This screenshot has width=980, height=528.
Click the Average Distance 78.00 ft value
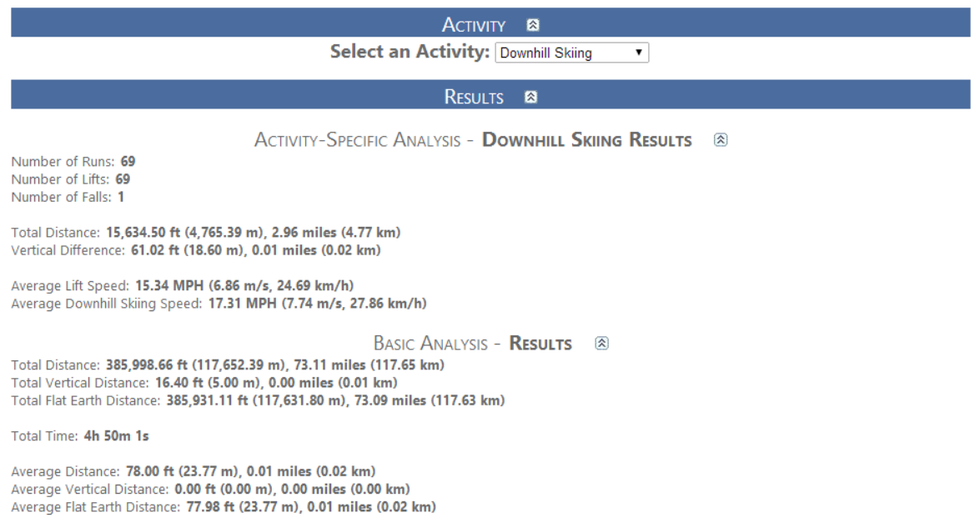click(250, 472)
